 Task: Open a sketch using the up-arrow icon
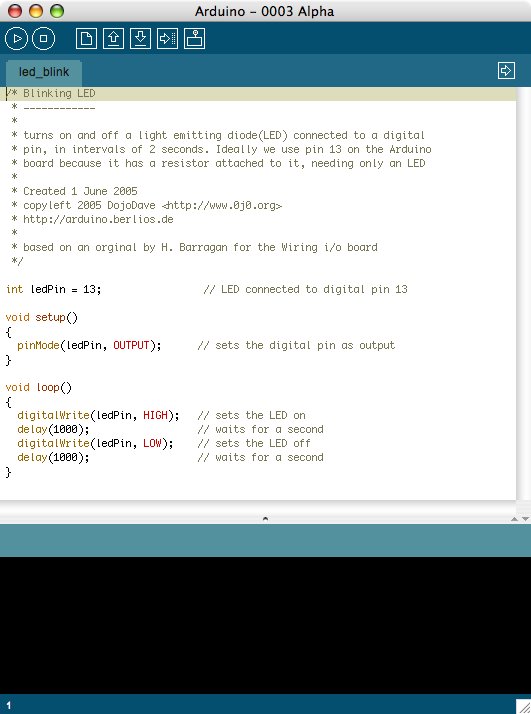(x=113, y=39)
